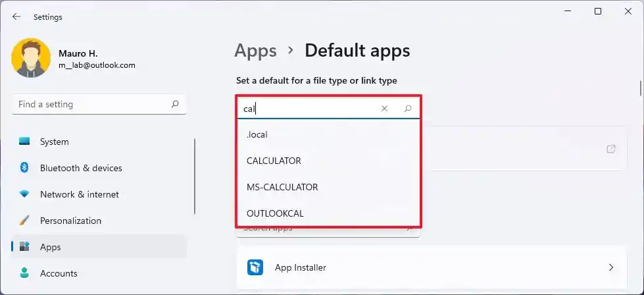
Task: Open Bluetooth & devices settings
Action: point(99,168)
